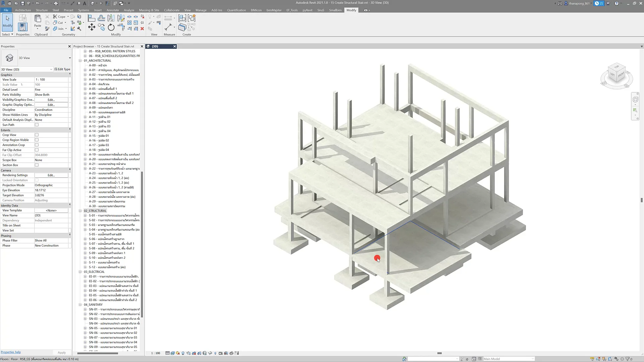Enable the Sun Path checkbox
The width and height of the screenshot is (644, 362).
(x=37, y=125)
